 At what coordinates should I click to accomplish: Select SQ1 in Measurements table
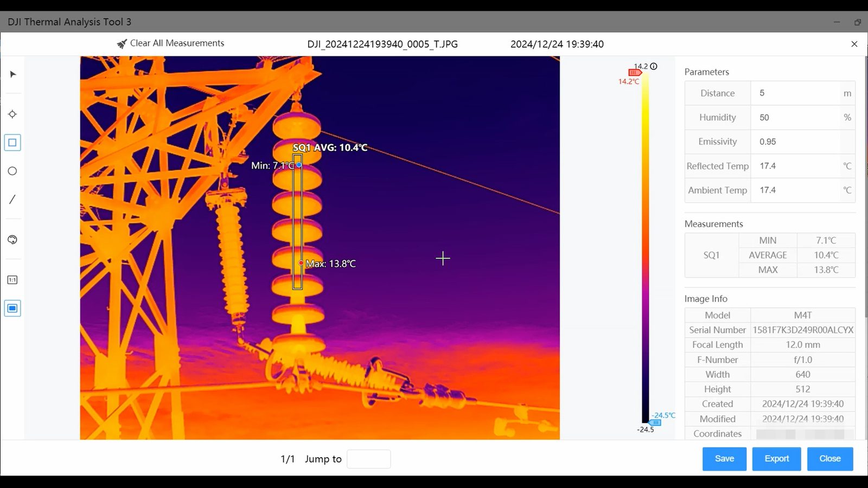tap(711, 255)
